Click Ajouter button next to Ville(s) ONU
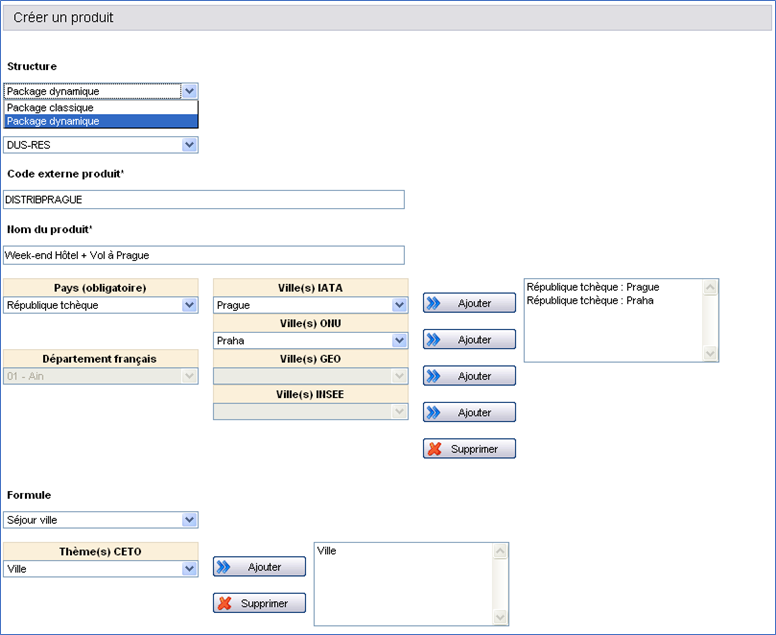This screenshot has width=776, height=635. pos(469,340)
